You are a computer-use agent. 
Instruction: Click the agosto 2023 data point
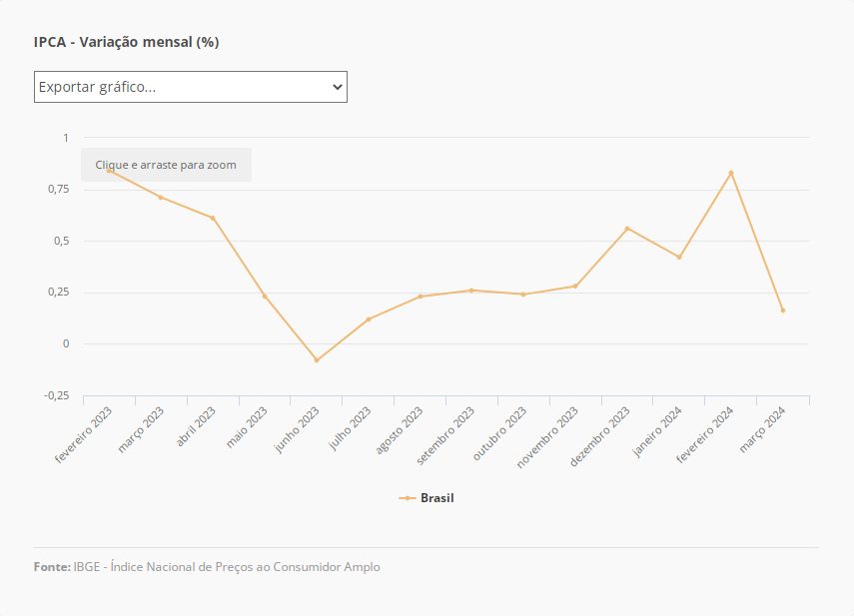(421, 297)
